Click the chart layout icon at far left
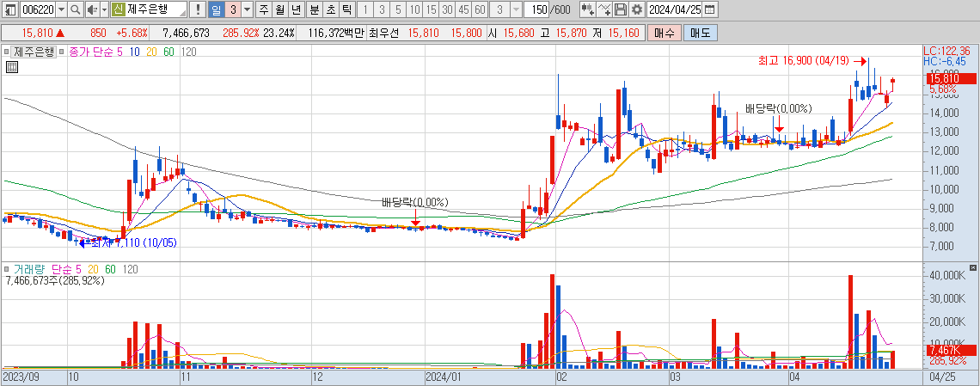 point(10,9)
